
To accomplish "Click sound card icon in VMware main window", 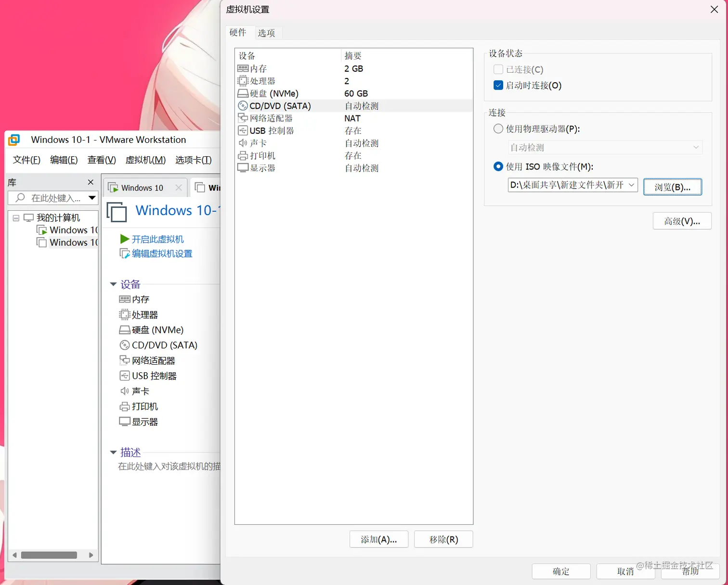I will pyautogui.click(x=125, y=391).
